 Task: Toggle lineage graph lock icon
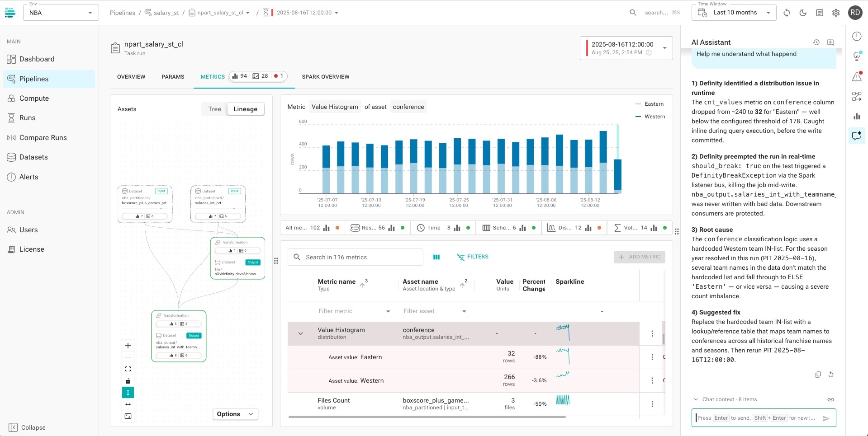128,381
